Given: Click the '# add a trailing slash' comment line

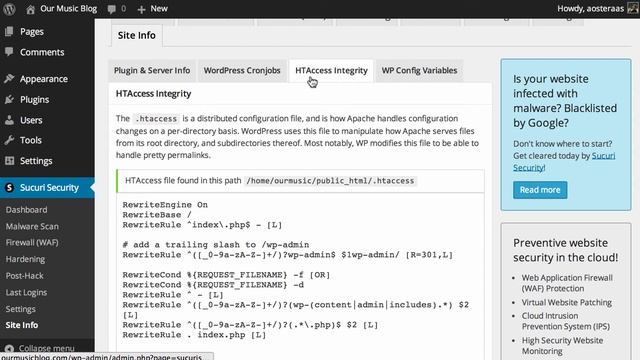Looking at the screenshot, I should point(216,244).
